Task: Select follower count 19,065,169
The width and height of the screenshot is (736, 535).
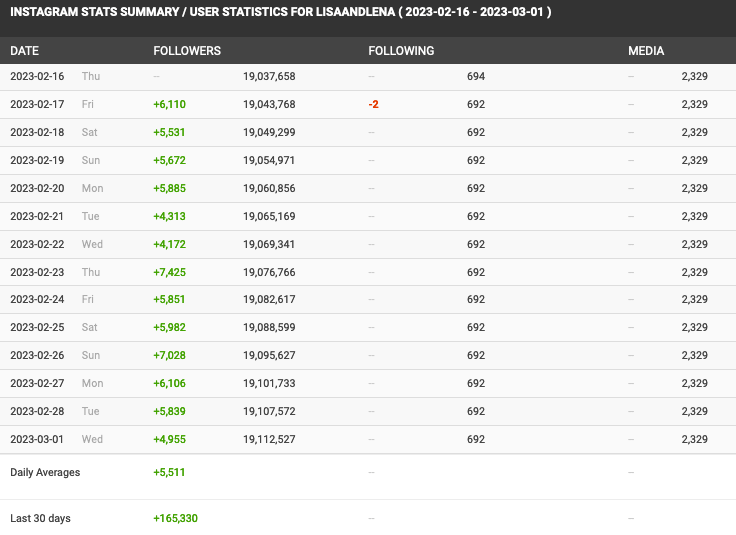Action: pos(269,216)
